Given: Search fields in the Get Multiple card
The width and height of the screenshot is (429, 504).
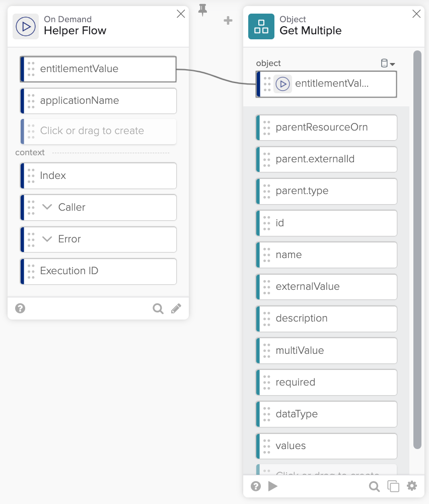Looking at the screenshot, I should (x=374, y=487).
